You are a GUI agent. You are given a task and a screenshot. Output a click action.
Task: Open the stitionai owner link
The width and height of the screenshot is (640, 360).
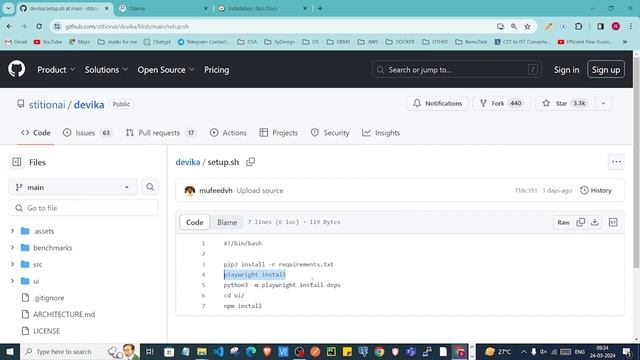47,104
